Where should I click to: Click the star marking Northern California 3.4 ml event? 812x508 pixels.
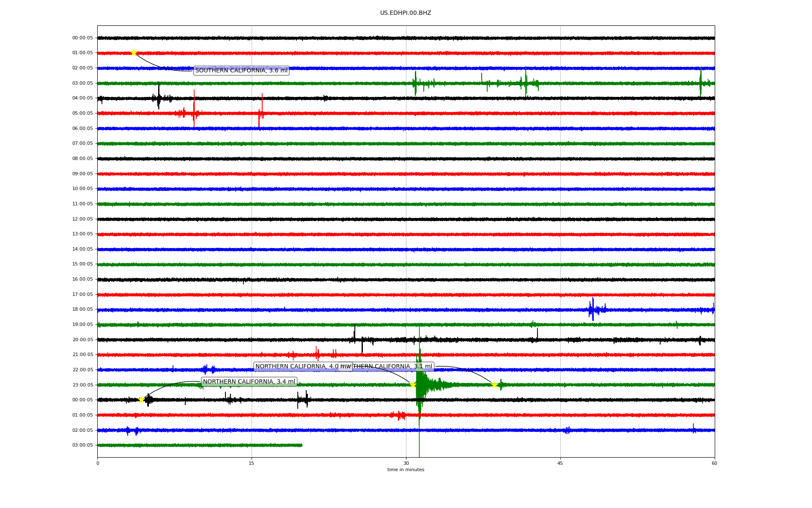coord(141,400)
